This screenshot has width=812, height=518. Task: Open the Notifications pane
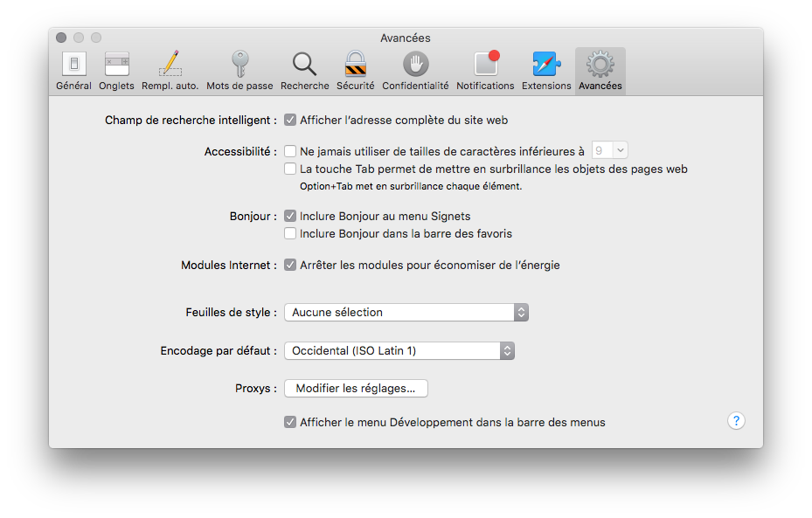(485, 71)
